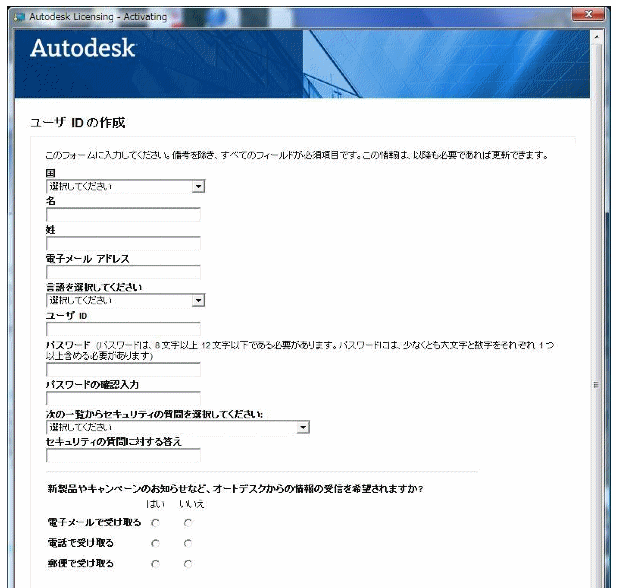Click the Autodesk Licensing title bar icon

(x=19, y=17)
